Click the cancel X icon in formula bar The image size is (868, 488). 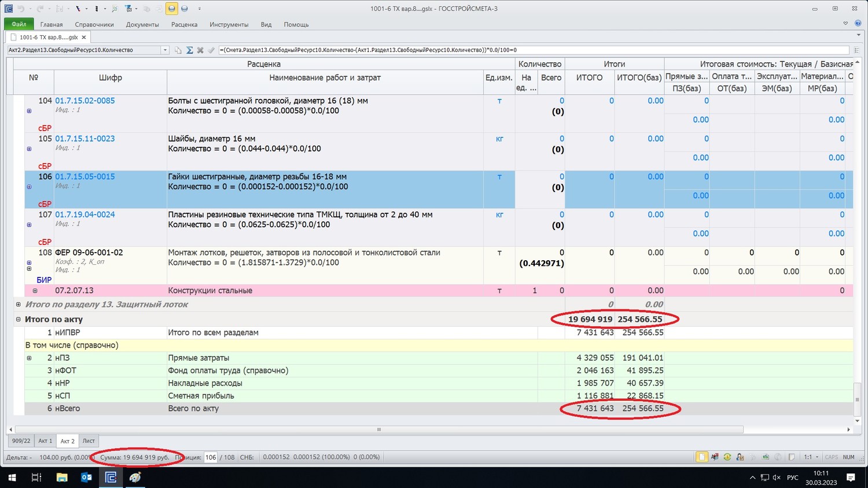click(200, 50)
